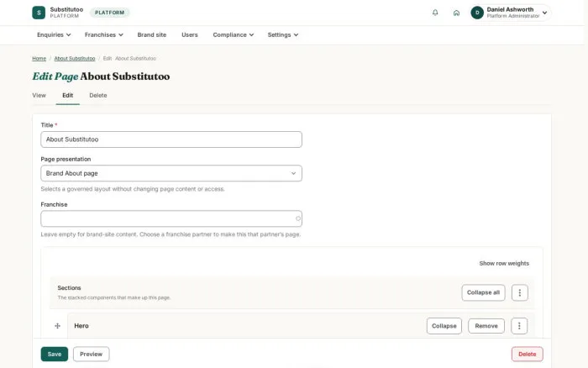Expand the Franchises menu
588x368 pixels.
pos(103,35)
